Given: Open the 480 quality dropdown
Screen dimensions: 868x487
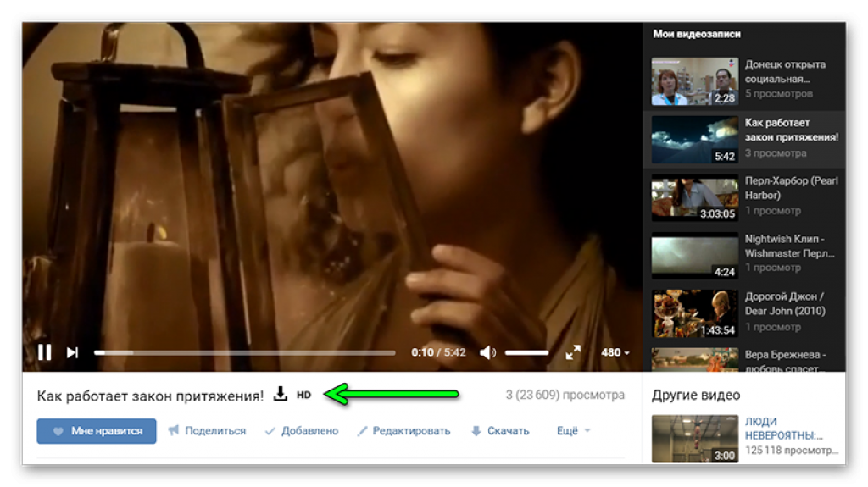Looking at the screenshot, I should coord(615,352).
